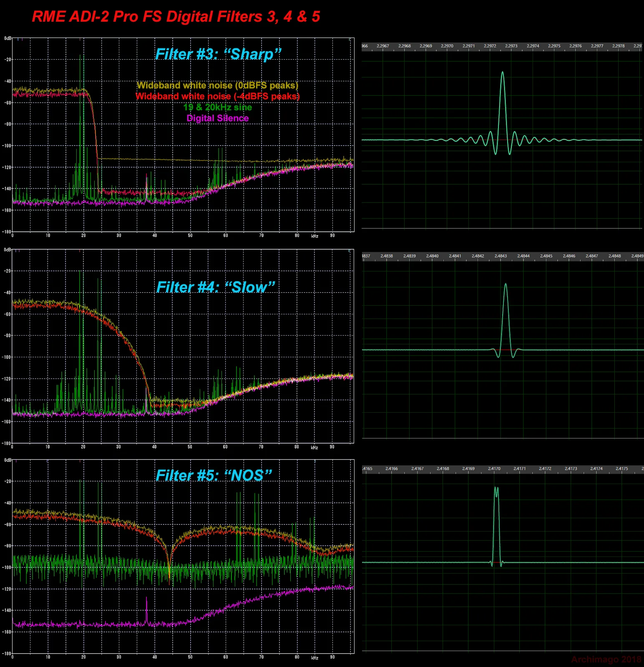The height and width of the screenshot is (667, 644).
Task: Click the '2.4848' ruler tick label
Action: pyautogui.click(x=614, y=256)
